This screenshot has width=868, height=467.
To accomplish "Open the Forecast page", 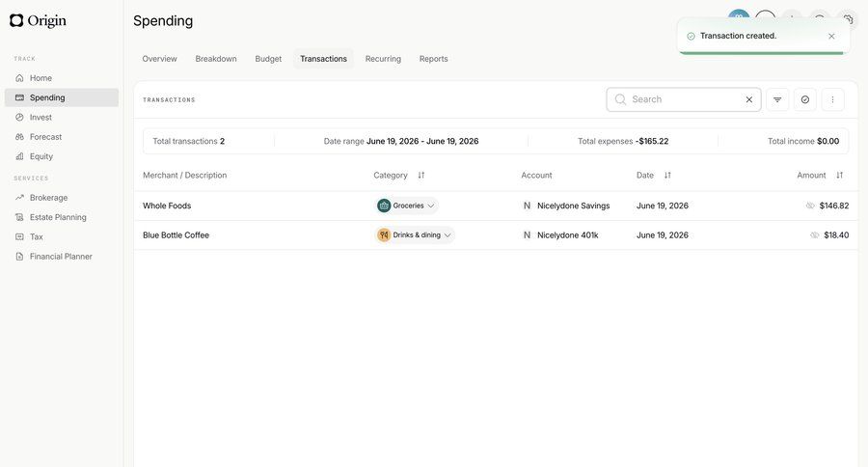I will 62,137.
